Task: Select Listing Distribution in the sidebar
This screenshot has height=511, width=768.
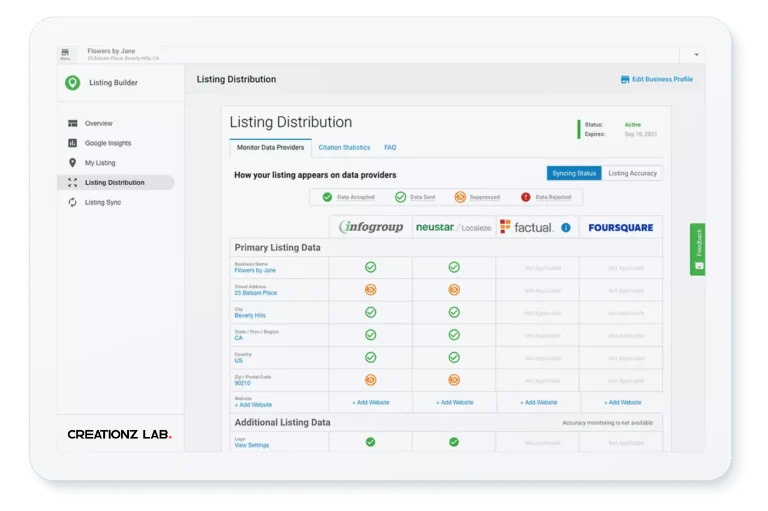Action: 114,182
